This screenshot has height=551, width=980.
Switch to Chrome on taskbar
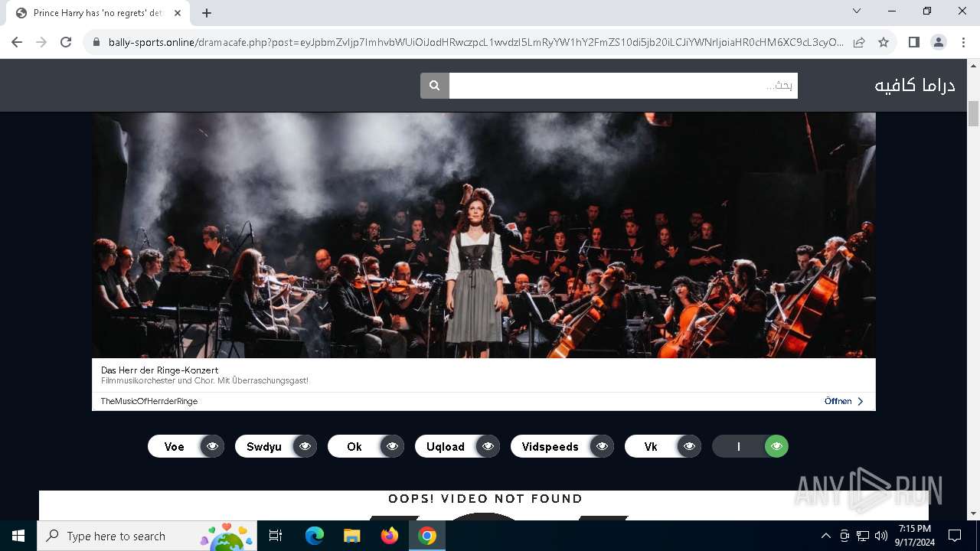(427, 536)
